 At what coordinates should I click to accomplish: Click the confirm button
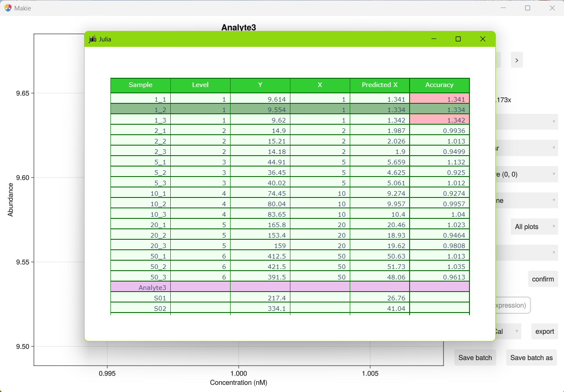543,279
